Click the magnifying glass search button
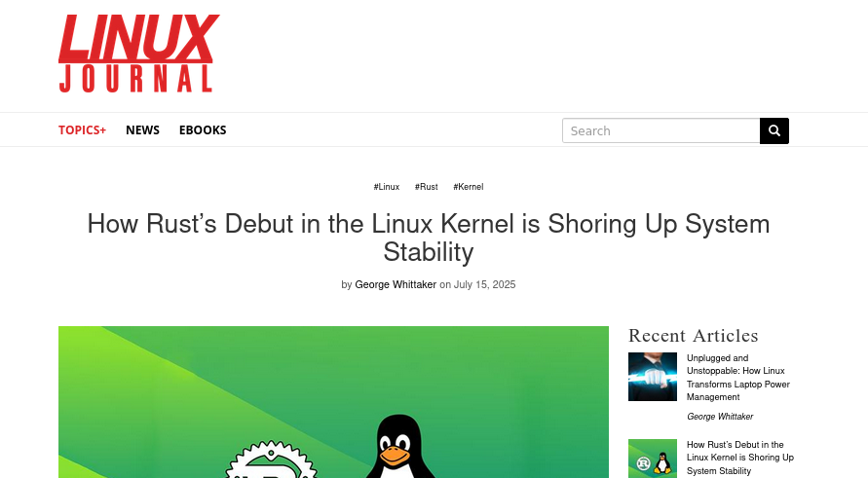This screenshot has width=868, height=478. point(774,130)
